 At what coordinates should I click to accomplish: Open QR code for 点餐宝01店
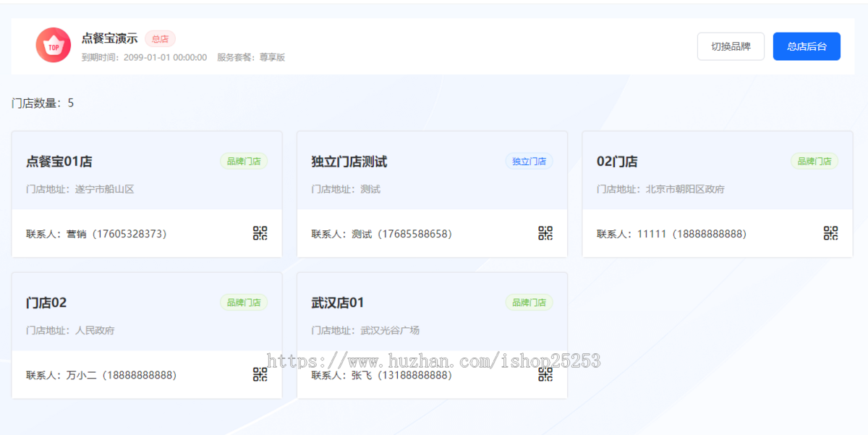260,233
